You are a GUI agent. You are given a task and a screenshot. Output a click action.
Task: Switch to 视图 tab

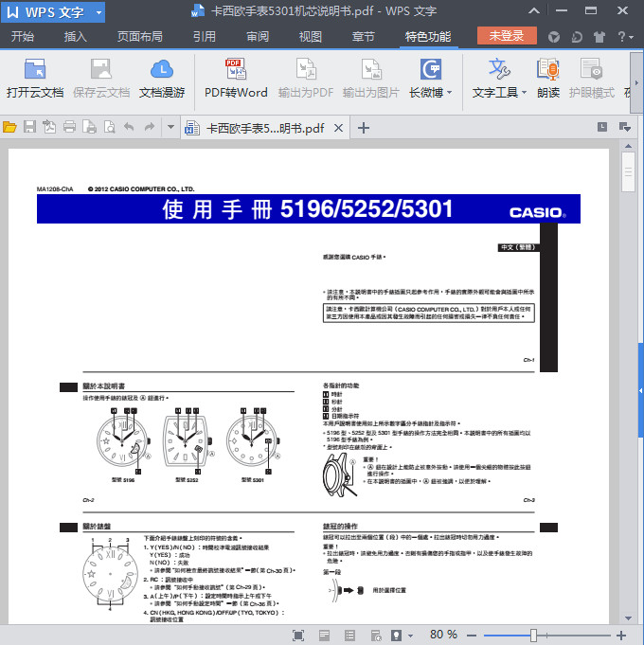pos(310,37)
